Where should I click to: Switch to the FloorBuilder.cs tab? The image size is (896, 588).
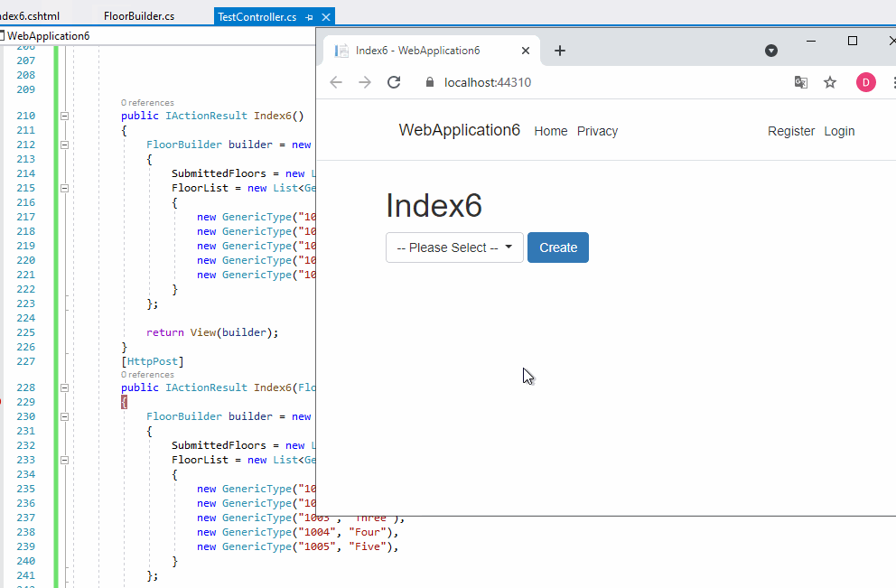coord(138,17)
